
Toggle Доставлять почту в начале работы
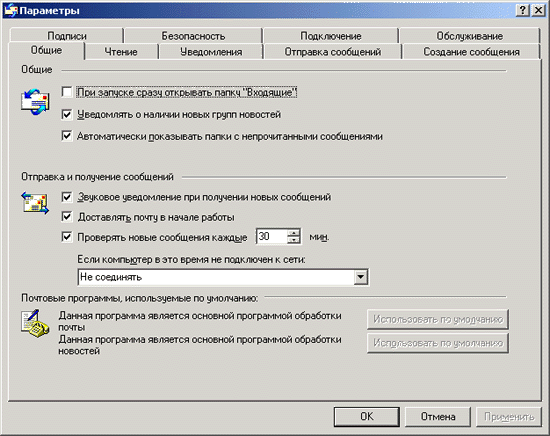tap(67, 217)
